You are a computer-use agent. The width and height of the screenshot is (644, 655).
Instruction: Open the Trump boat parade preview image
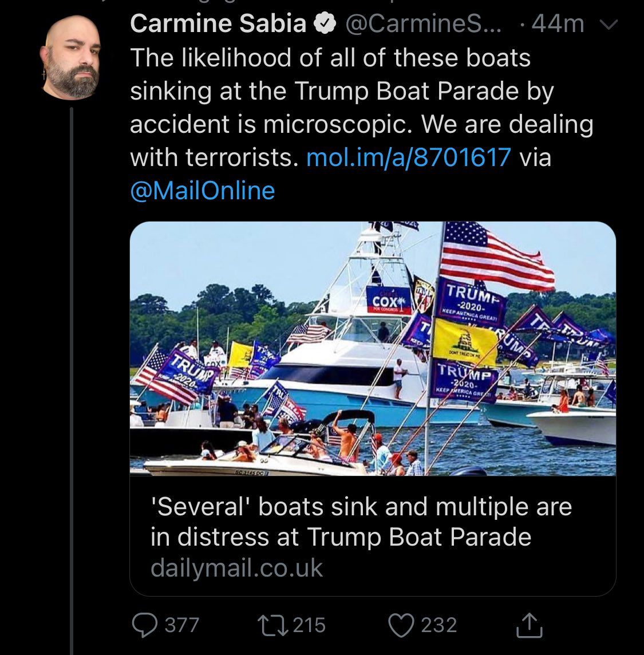tap(373, 348)
